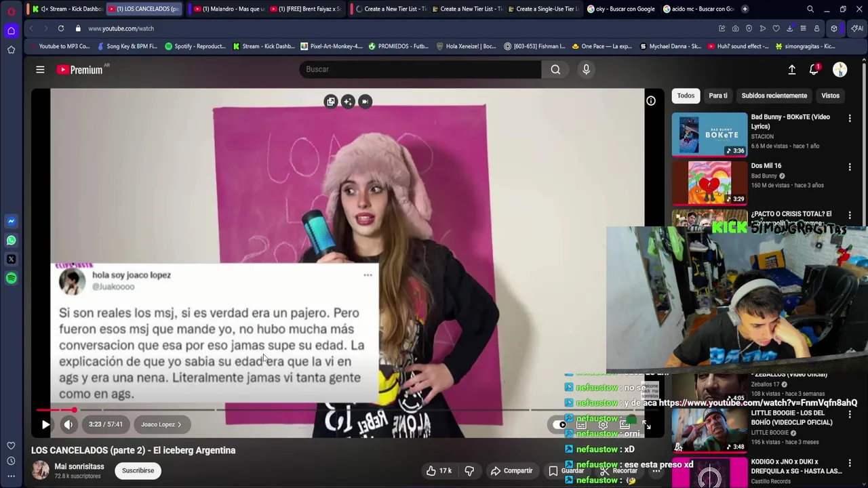Open the Mai sonrisitass channel name
Image resolution: width=868 pixels, height=488 pixels.
click(79, 466)
